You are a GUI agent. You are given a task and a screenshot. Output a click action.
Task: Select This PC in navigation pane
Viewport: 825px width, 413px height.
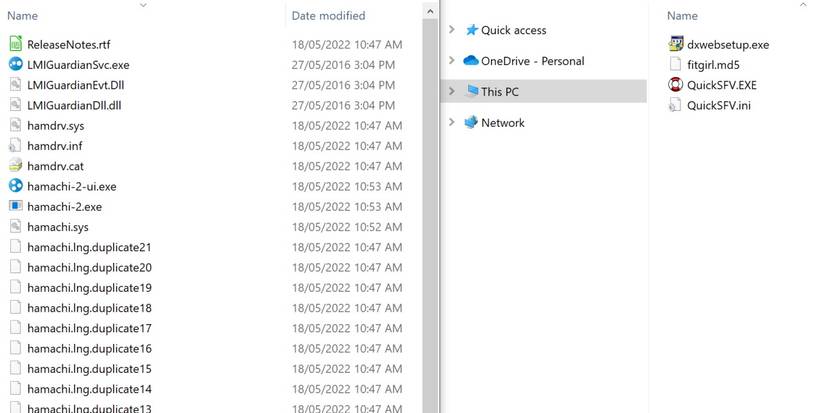click(x=500, y=92)
